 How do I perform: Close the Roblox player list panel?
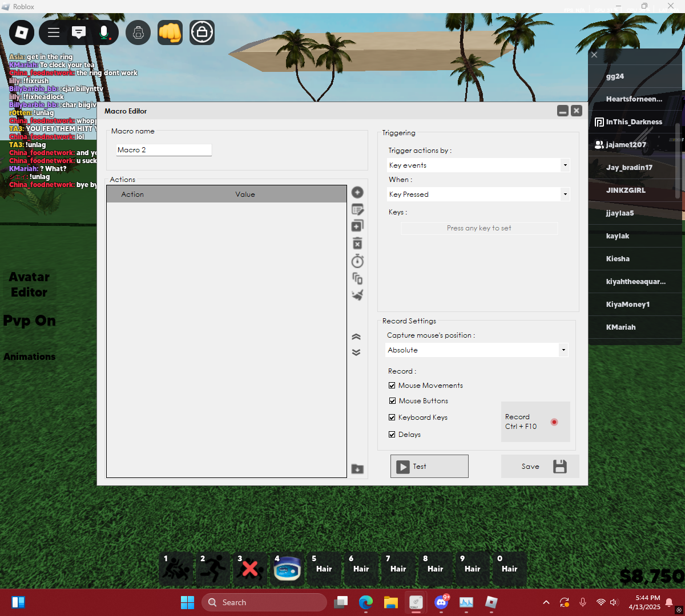tap(594, 55)
